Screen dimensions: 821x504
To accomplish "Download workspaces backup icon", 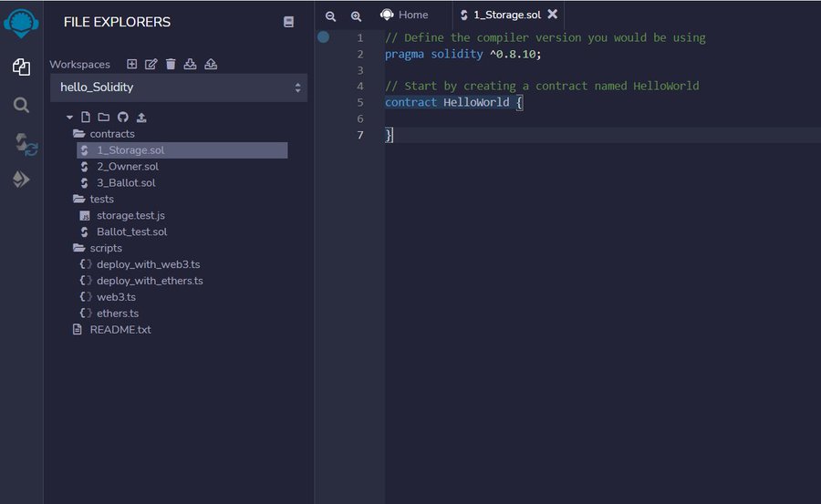I will (x=190, y=64).
